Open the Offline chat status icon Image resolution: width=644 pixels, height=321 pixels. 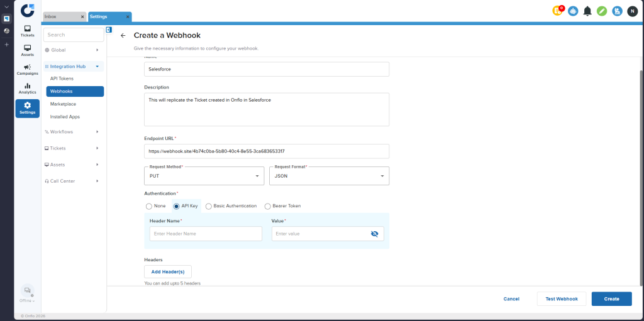pos(28,291)
